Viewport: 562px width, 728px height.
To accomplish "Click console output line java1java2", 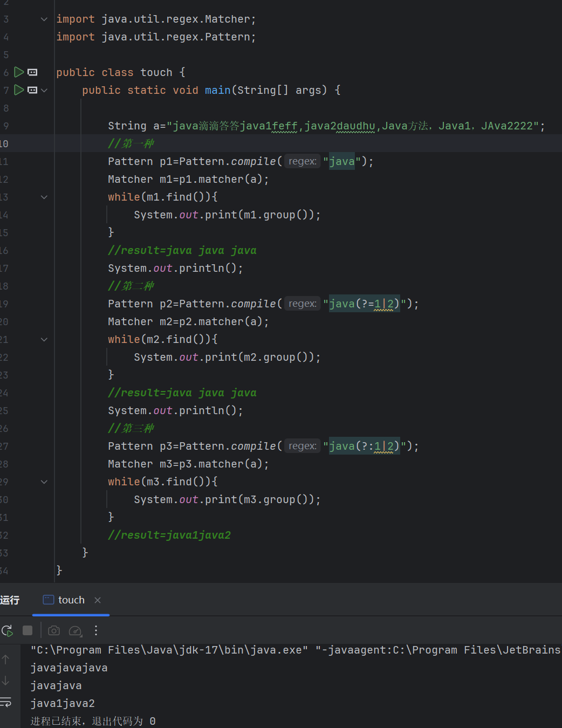I will pos(63,703).
